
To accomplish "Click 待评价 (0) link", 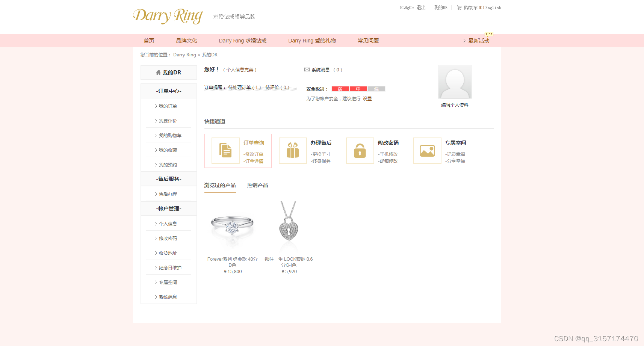I will click(x=277, y=88).
